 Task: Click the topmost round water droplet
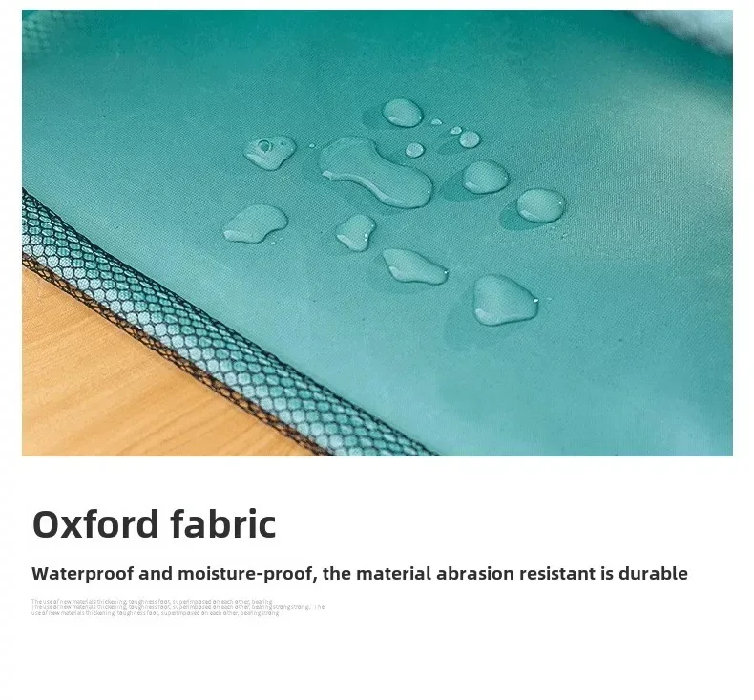click(x=403, y=113)
